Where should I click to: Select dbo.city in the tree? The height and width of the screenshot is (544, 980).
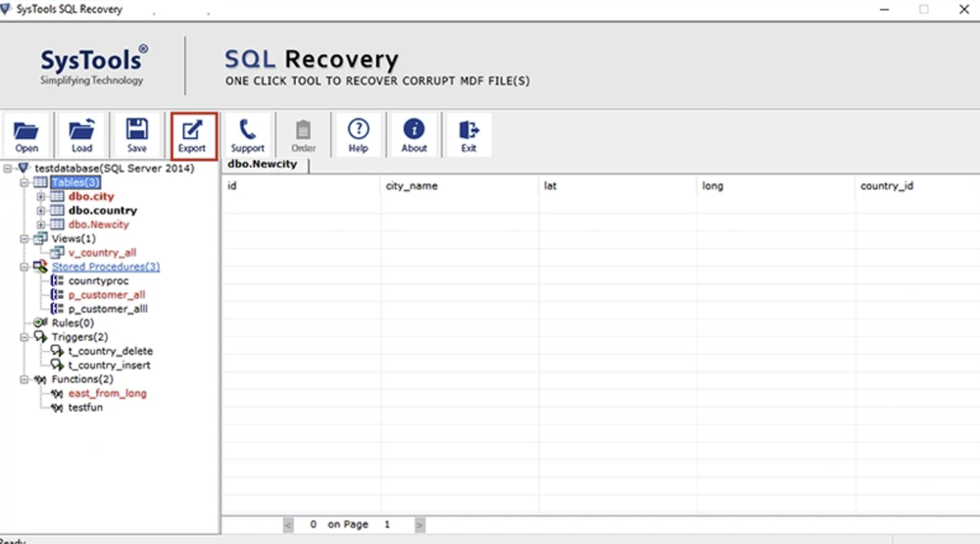pyautogui.click(x=91, y=196)
